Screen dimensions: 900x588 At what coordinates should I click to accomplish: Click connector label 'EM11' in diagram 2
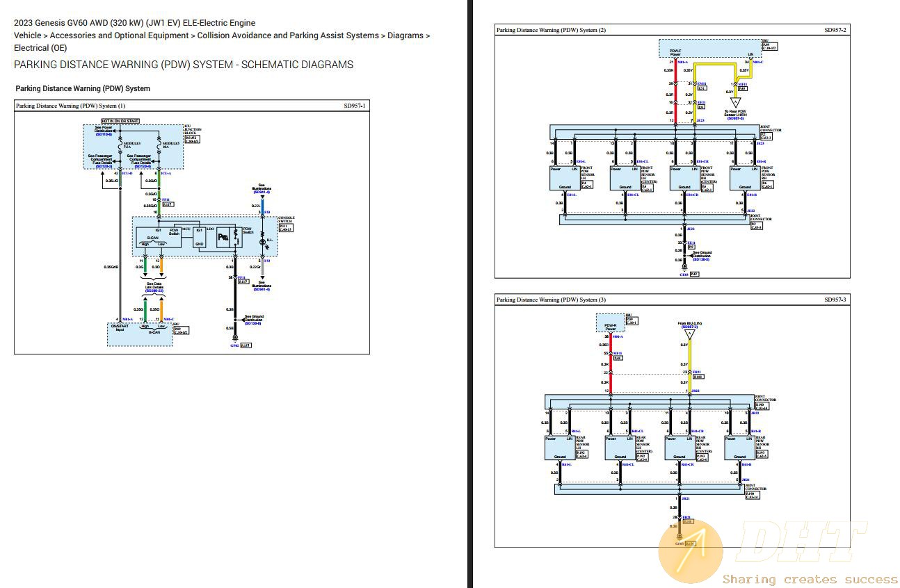pos(701,83)
